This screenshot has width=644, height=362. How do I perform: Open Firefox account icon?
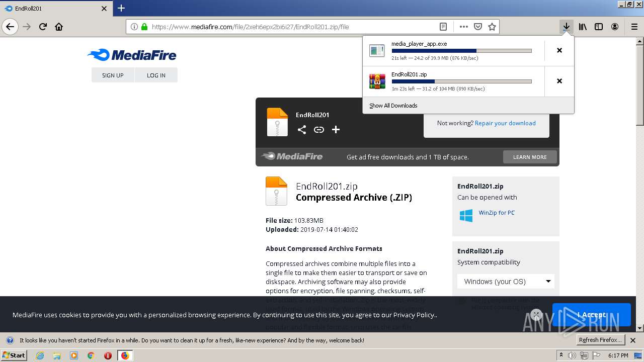[615, 27]
